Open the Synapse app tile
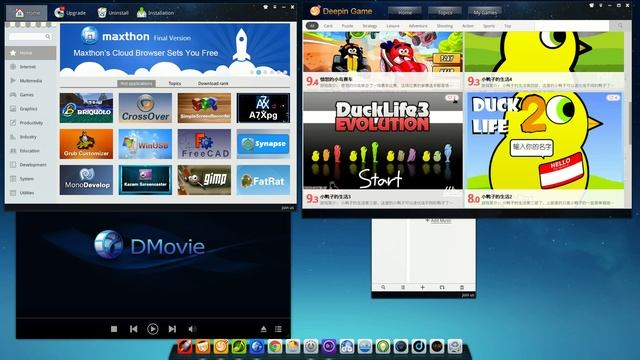Viewport: 640px width, 360px height. (263, 144)
